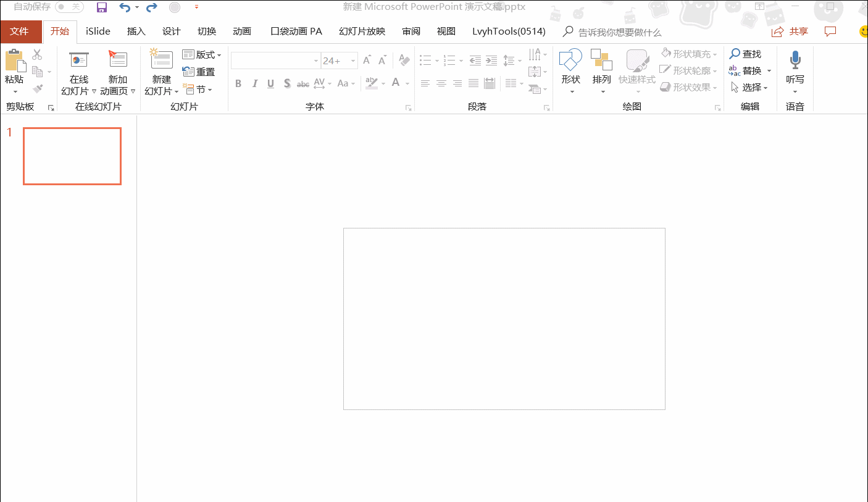Switch to the Insert (插入) tab
This screenshot has height=502, width=868.
[136, 31]
